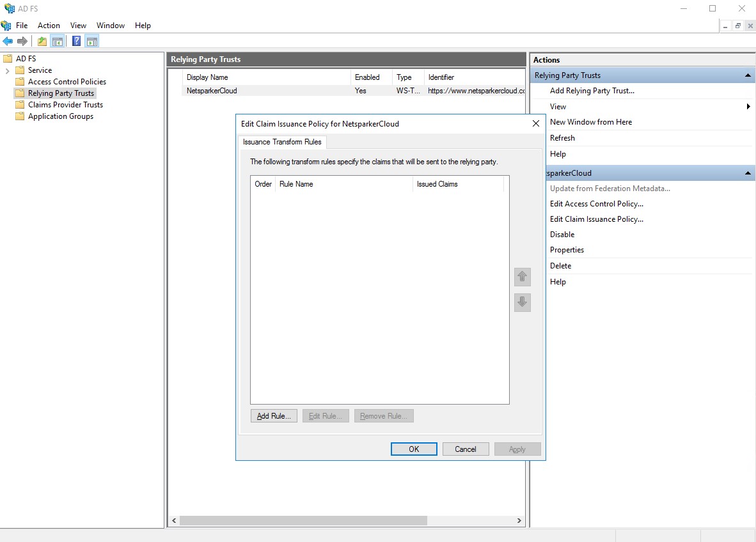Image resolution: width=756 pixels, height=542 pixels.
Task: Click the Up One Level folder icon
Action: point(42,42)
